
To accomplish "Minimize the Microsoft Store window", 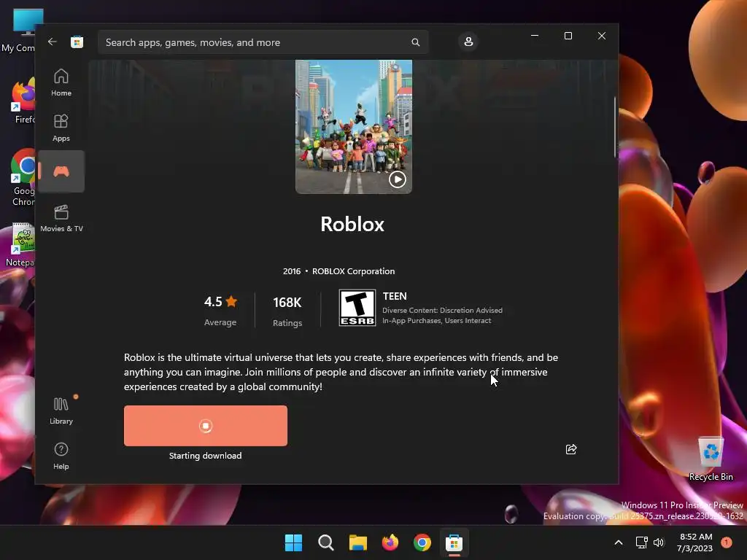I will (535, 36).
